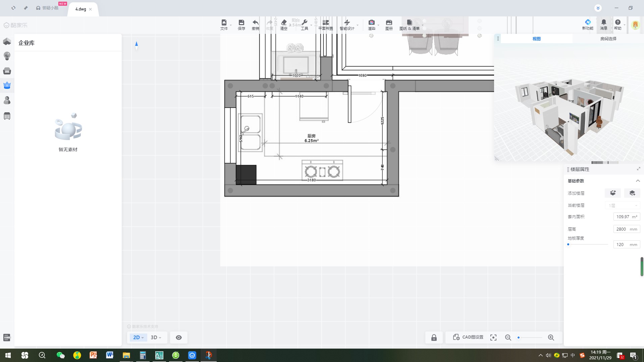Collapse the 基础参数 section chevron

[638, 181]
